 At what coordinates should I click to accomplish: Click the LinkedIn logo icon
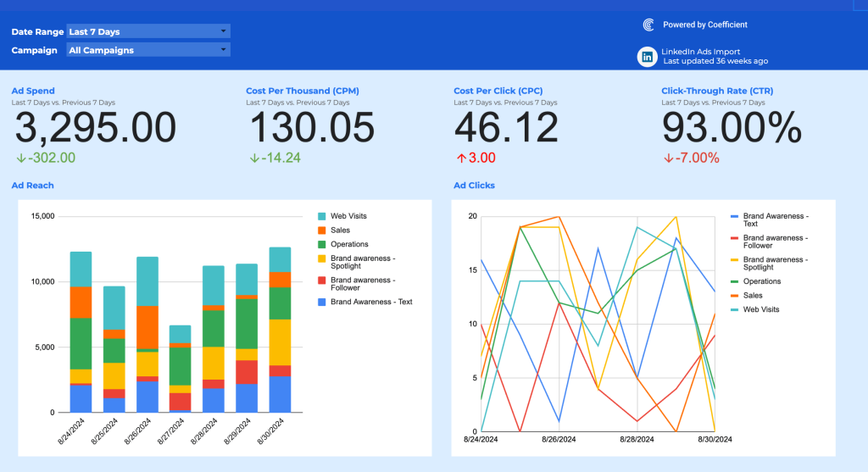(648, 57)
